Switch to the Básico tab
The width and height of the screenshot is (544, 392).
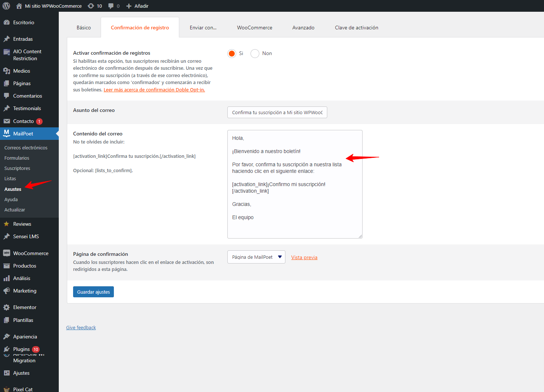[x=84, y=28]
